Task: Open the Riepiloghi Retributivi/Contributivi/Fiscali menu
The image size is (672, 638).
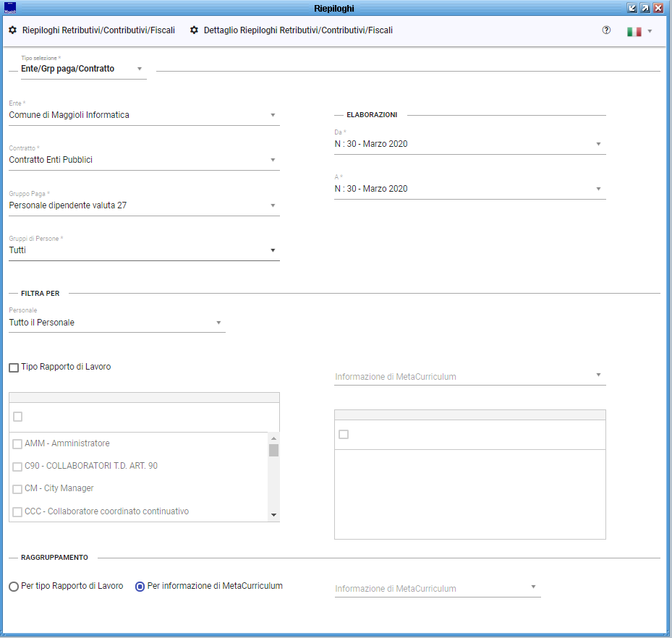Action: pos(98,30)
